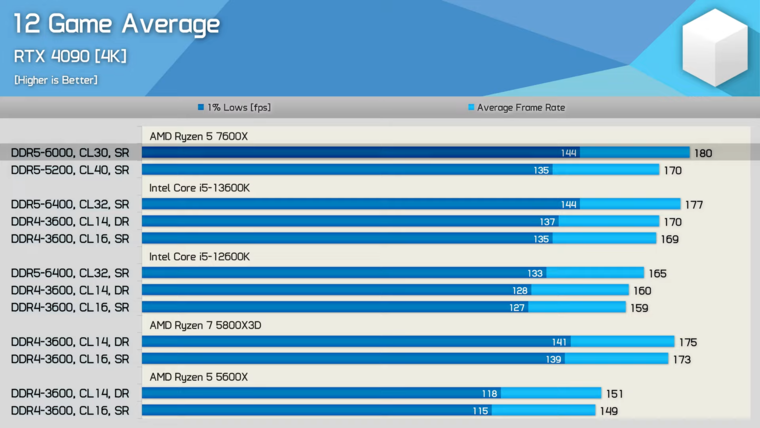This screenshot has height=428, width=760.
Task: Click the average value '169'
Action: 670,239
